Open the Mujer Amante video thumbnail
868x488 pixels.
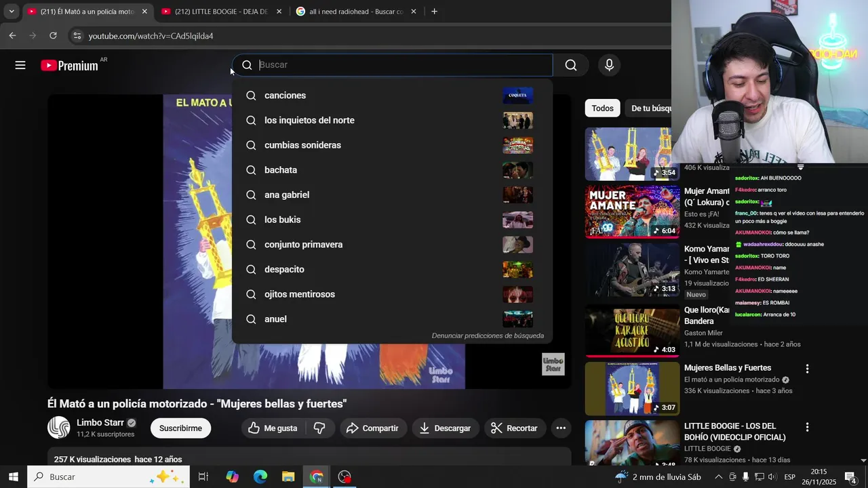coord(632,211)
